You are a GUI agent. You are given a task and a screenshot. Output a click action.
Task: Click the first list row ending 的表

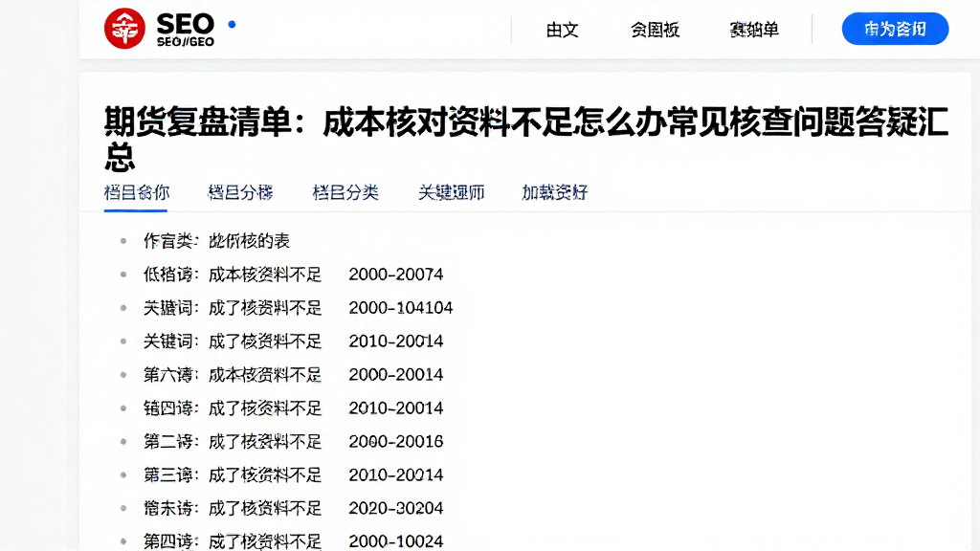click(217, 241)
